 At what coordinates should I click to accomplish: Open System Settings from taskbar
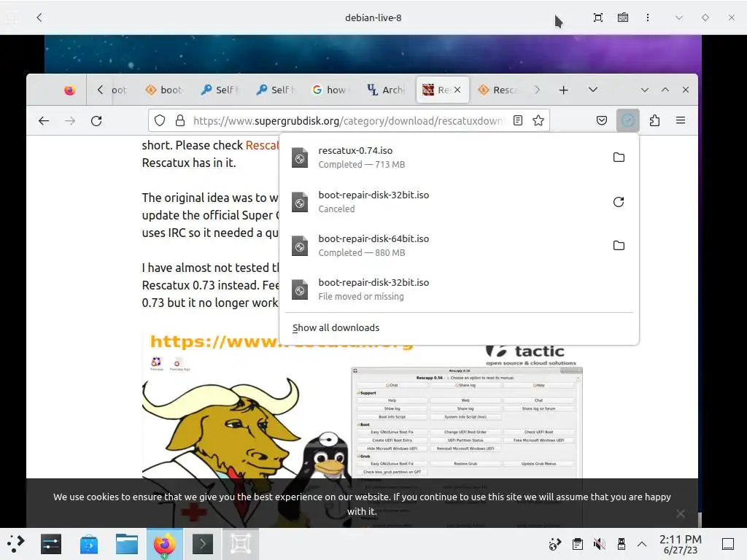pyautogui.click(x=51, y=544)
